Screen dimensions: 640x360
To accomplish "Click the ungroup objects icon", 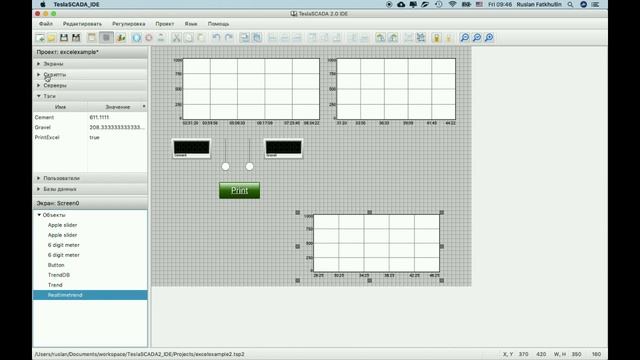I will pos(421,38).
